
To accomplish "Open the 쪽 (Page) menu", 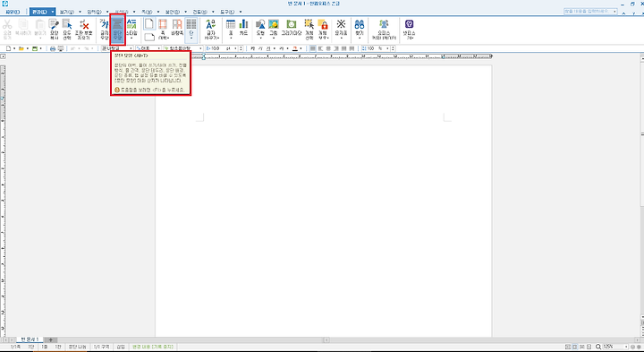I will click(x=147, y=12).
